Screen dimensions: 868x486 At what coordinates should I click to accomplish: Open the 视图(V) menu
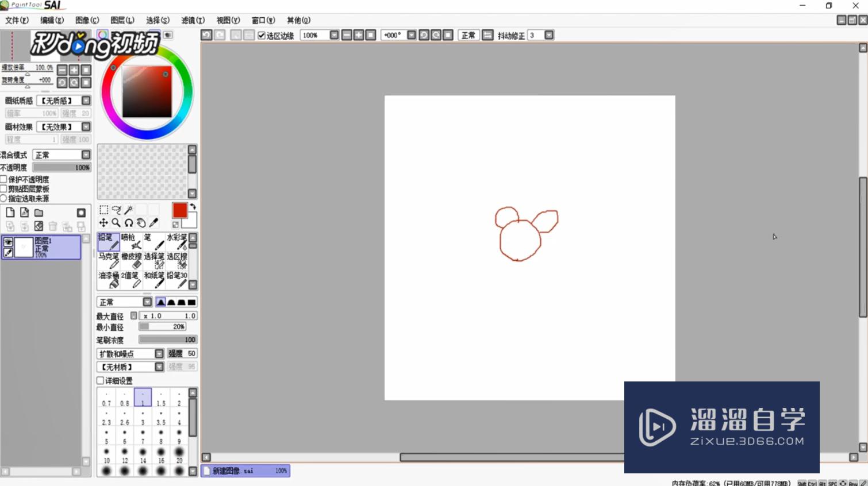(x=228, y=20)
